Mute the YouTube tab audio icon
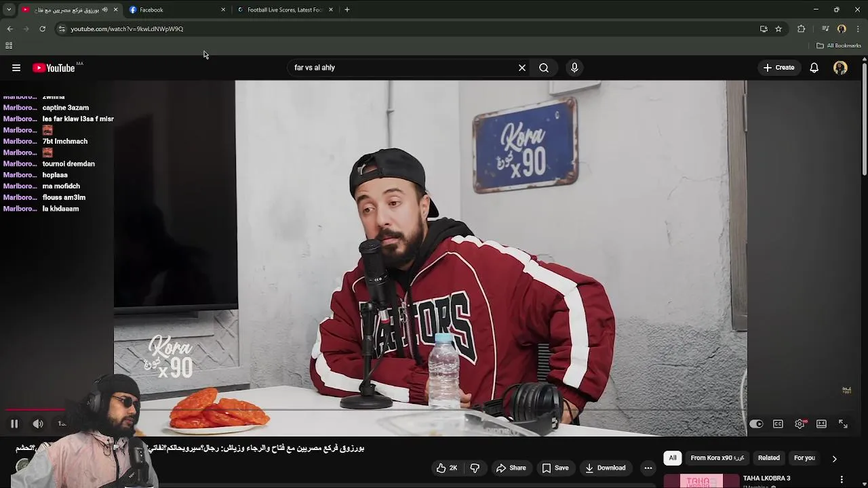 105,9
